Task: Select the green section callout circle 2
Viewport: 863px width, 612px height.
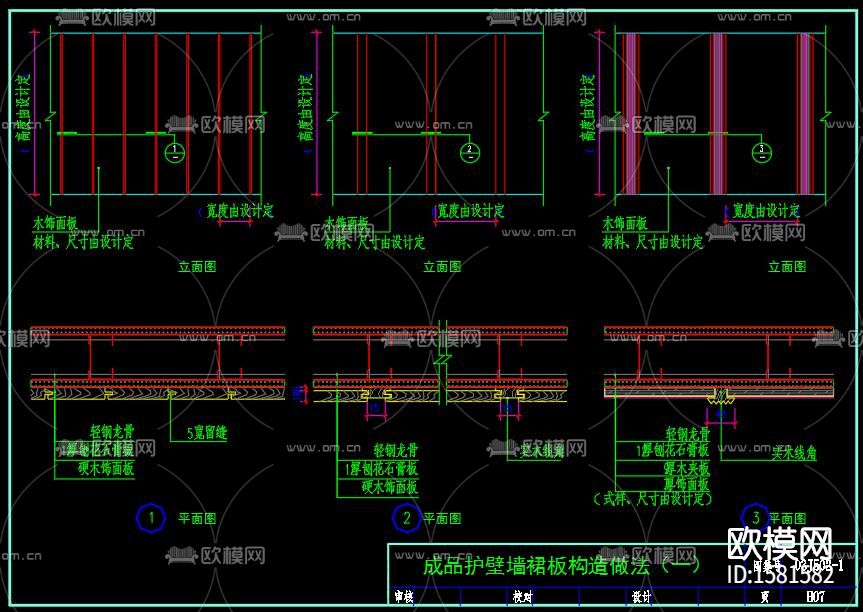Action: 469,152
